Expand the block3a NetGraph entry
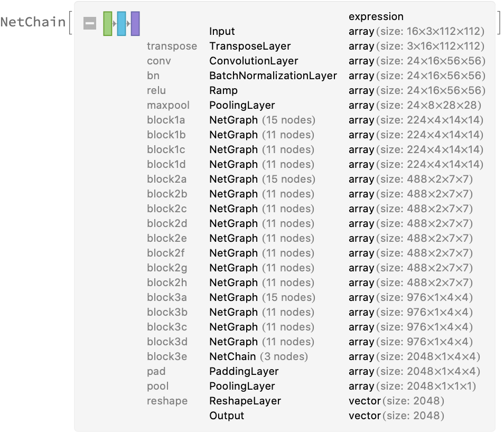The image size is (504, 434). tap(262, 297)
